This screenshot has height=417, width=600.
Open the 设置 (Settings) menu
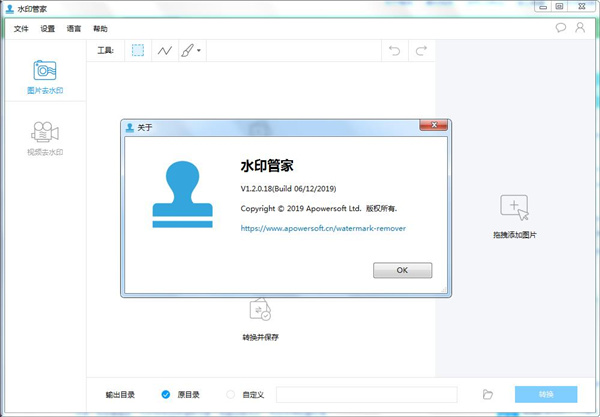(x=47, y=29)
